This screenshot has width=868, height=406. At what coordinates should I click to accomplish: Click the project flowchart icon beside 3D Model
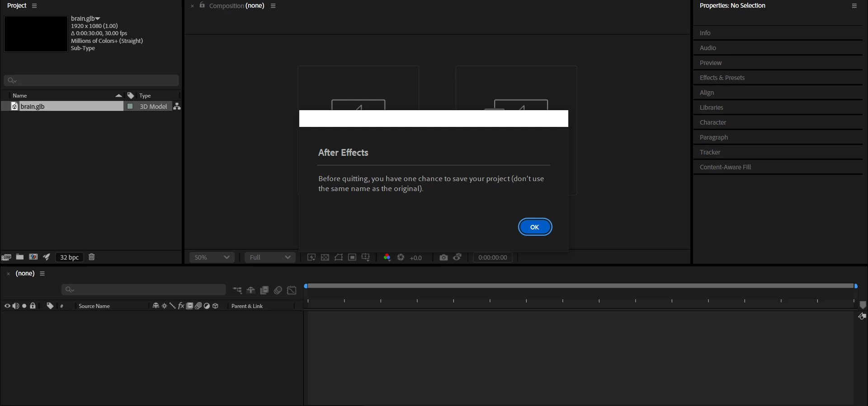pos(177,107)
